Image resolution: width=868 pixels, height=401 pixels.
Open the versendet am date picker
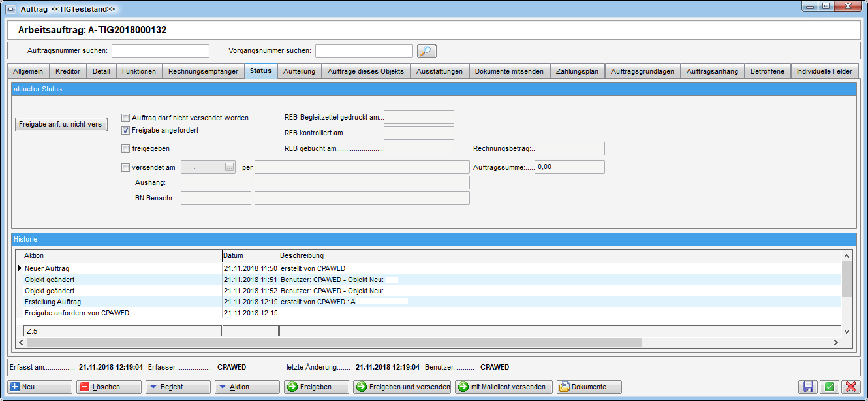[229, 167]
